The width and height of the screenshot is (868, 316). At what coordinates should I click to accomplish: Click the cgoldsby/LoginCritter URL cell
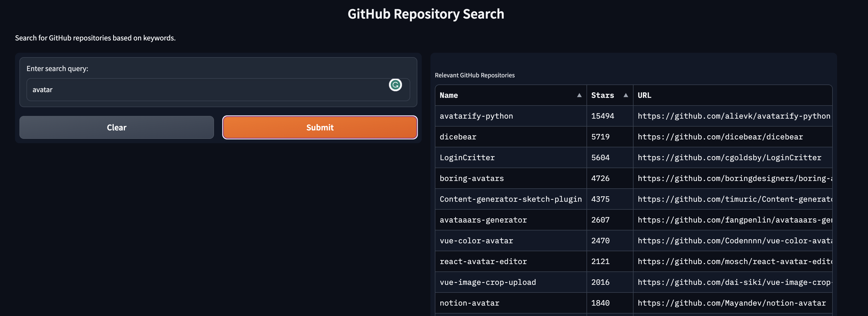pos(732,157)
